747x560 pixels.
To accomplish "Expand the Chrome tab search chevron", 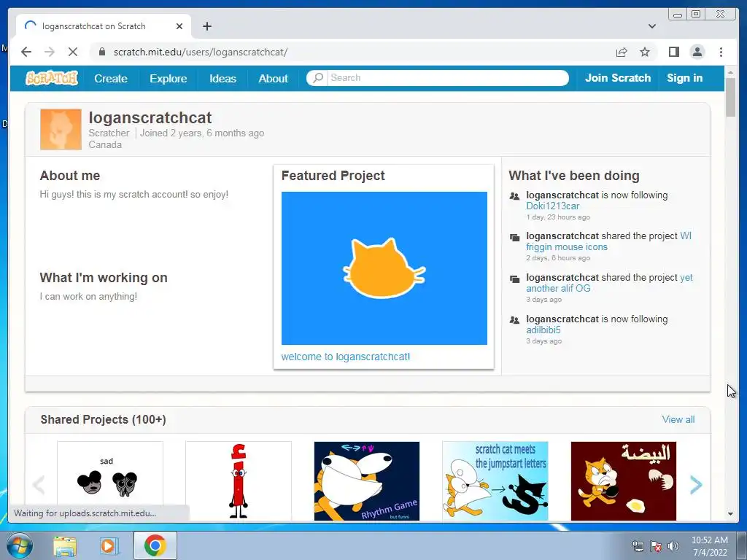I will tap(652, 26).
